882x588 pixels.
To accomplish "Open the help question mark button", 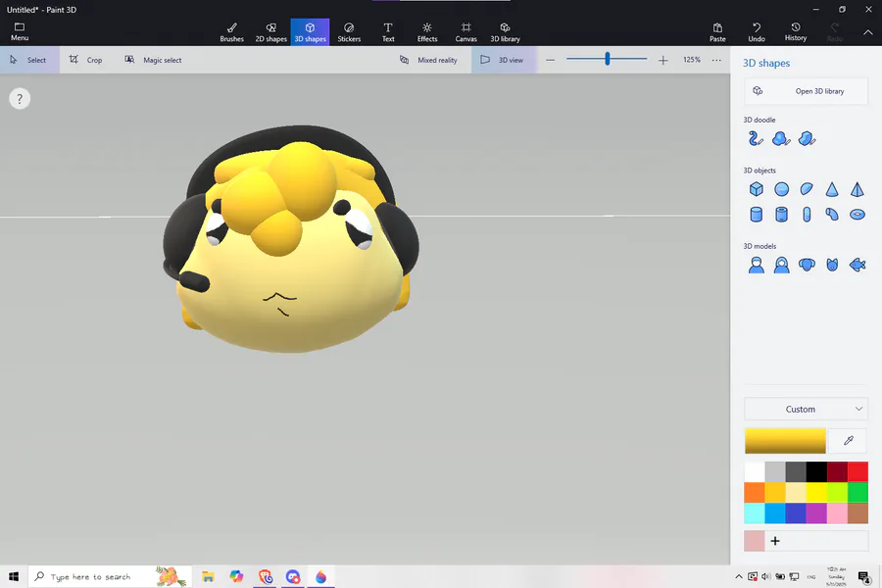I will [20, 99].
